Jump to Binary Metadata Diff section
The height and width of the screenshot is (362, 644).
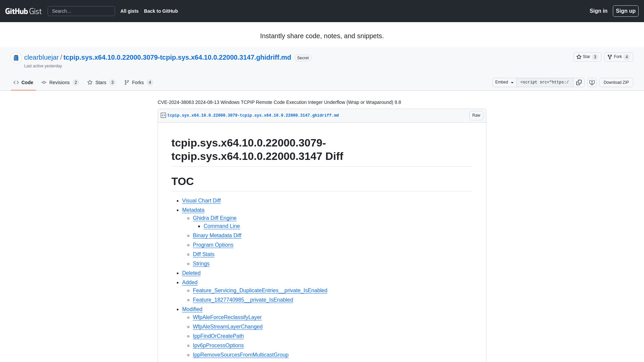217,235
